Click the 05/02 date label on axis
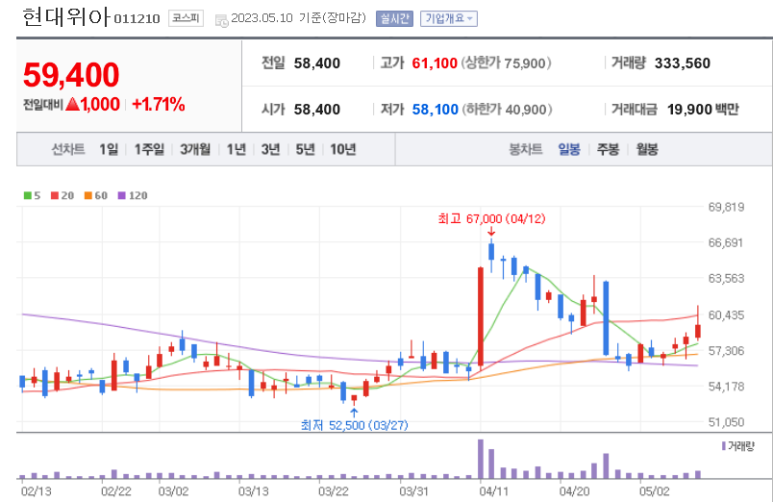The height and width of the screenshot is (502, 773). pyautogui.click(x=654, y=492)
